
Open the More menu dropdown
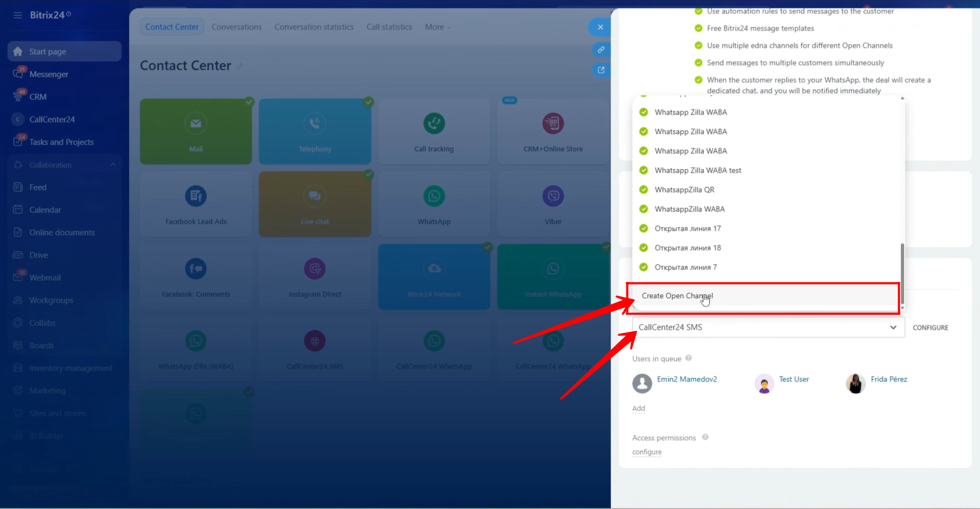click(438, 27)
